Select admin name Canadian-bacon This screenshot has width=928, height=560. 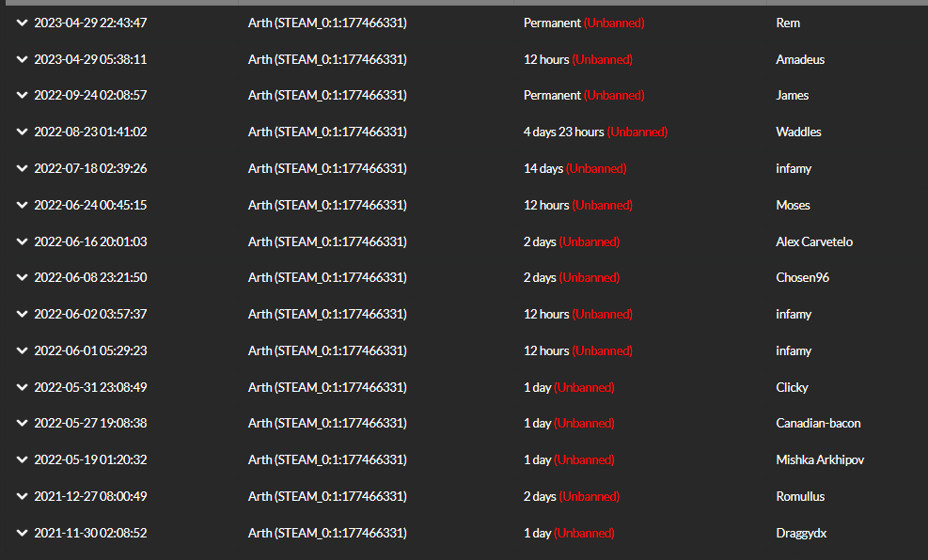818,424
